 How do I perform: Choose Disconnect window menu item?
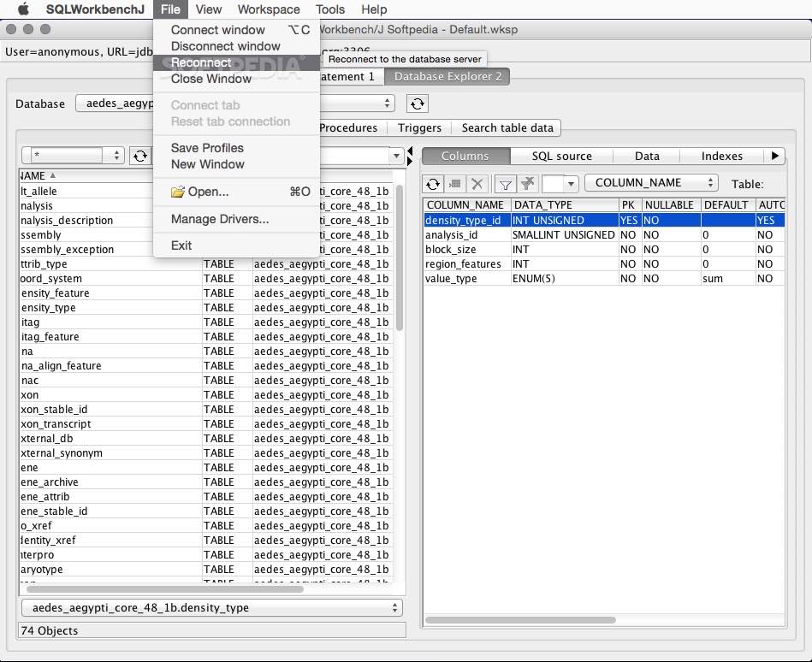pyautogui.click(x=237, y=46)
